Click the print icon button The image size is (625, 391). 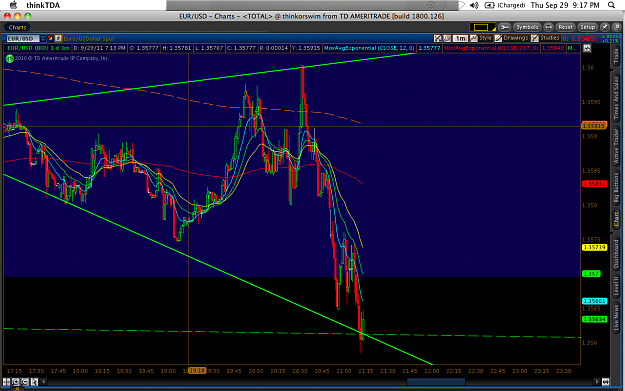(x=548, y=27)
